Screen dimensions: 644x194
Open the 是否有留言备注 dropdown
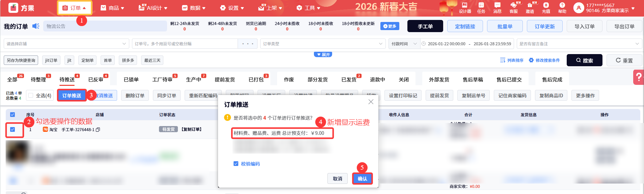point(579,44)
